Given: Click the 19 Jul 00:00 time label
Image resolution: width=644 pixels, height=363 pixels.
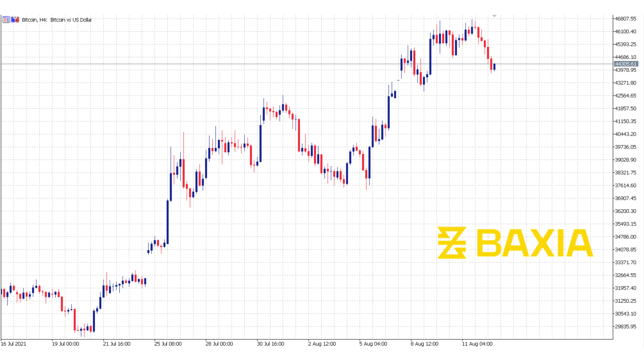Looking at the screenshot, I should tap(65, 344).
